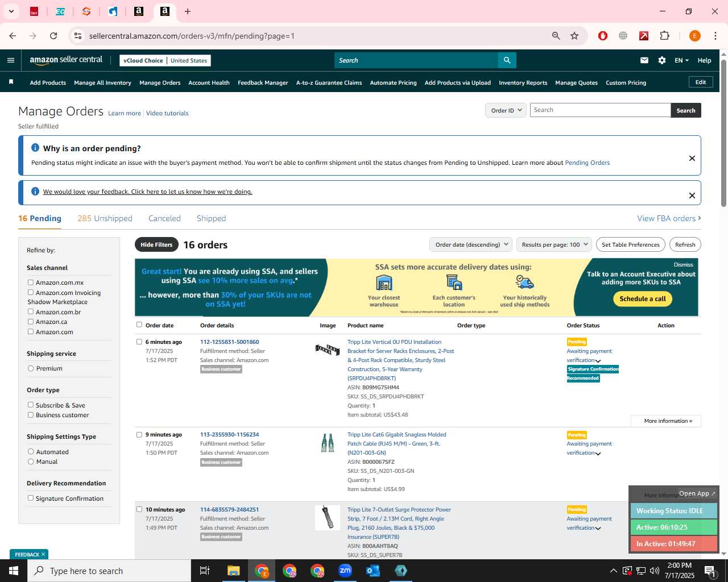This screenshot has width=728, height=582.
Task: Click Set Table Preferences button
Action: coord(631,244)
